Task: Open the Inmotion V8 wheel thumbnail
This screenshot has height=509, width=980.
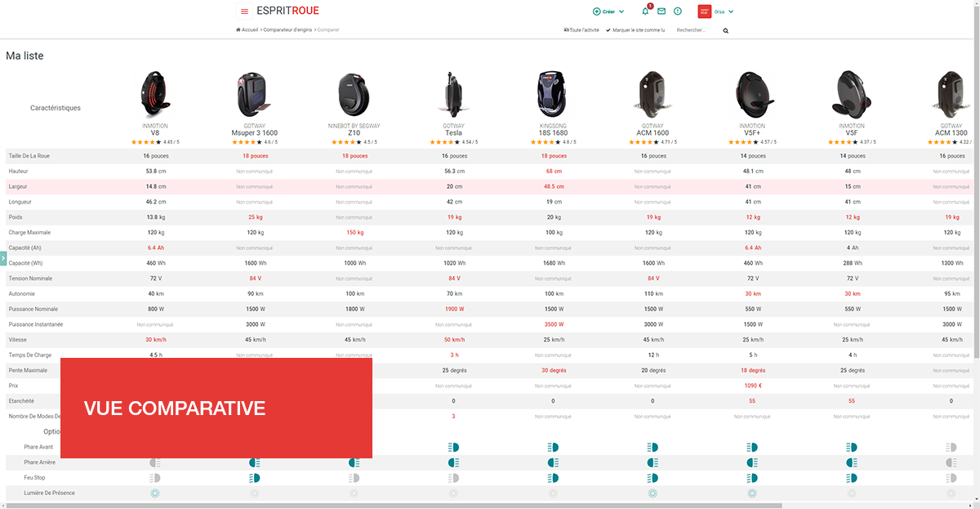Action: click(x=154, y=94)
